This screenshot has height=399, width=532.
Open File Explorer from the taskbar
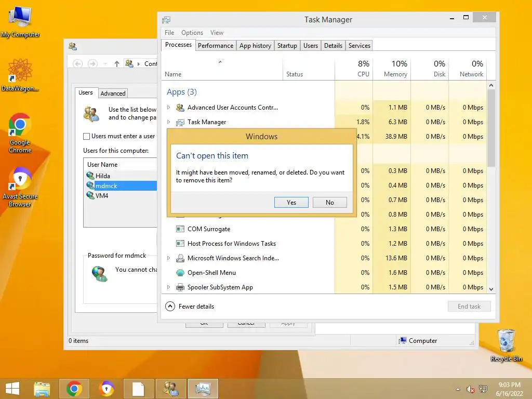click(42, 389)
